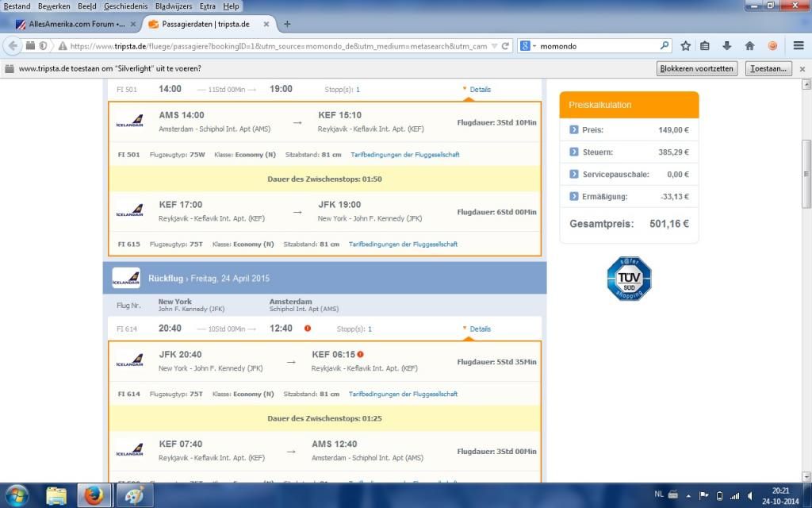Viewport: 812px width, 508px height.
Task: Open the Bewerken menu
Action: 54,6
